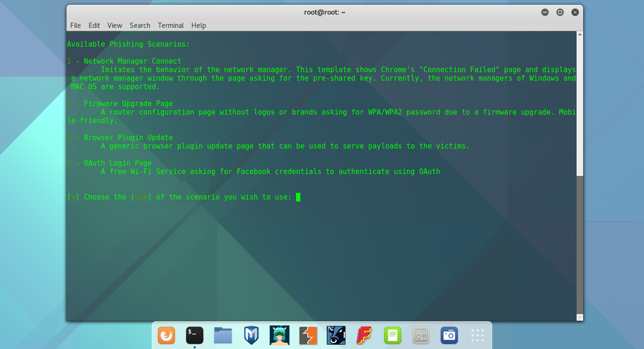
Task: Open Faraday red F icon in dock
Action: pyautogui.click(x=364, y=335)
